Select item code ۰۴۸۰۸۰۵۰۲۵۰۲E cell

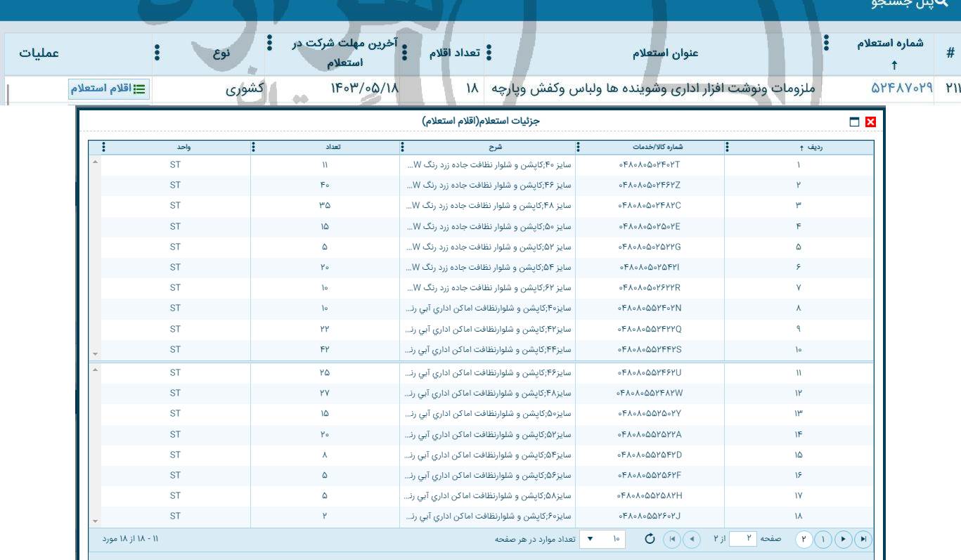[x=650, y=226]
